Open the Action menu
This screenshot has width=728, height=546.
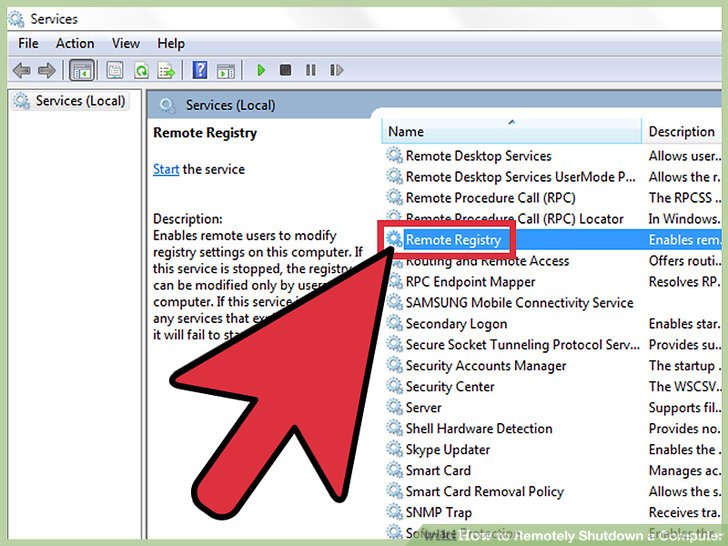[x=75, y=44]
